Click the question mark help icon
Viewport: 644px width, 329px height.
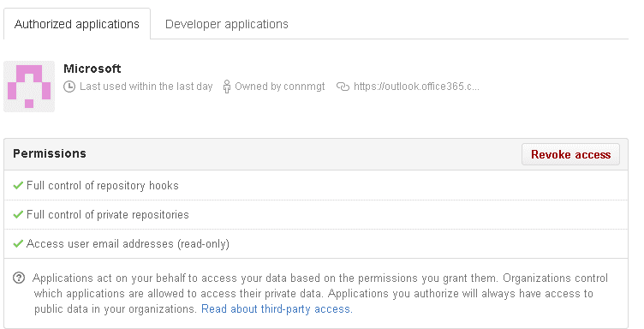19,278
